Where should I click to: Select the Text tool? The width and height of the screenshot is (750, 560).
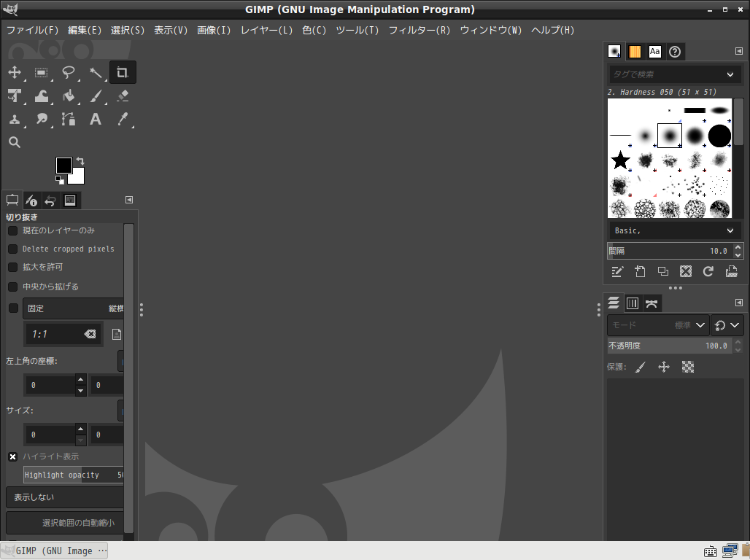[96, 119]
